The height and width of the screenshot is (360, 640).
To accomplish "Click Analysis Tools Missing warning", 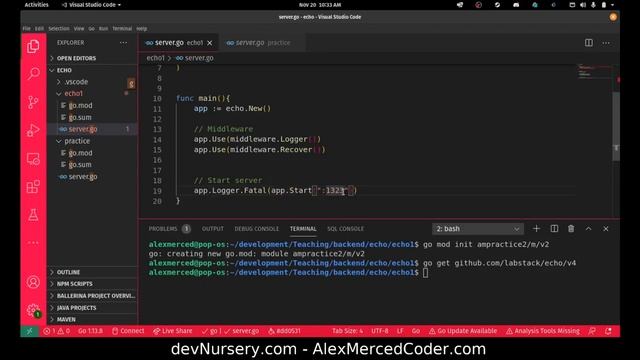I will click(x=542, y=331).
